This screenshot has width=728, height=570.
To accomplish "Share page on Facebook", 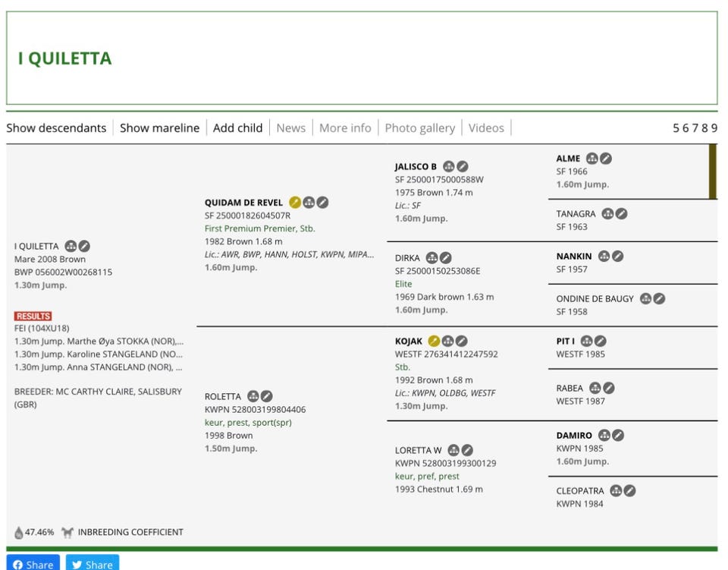I will point(33,562).
